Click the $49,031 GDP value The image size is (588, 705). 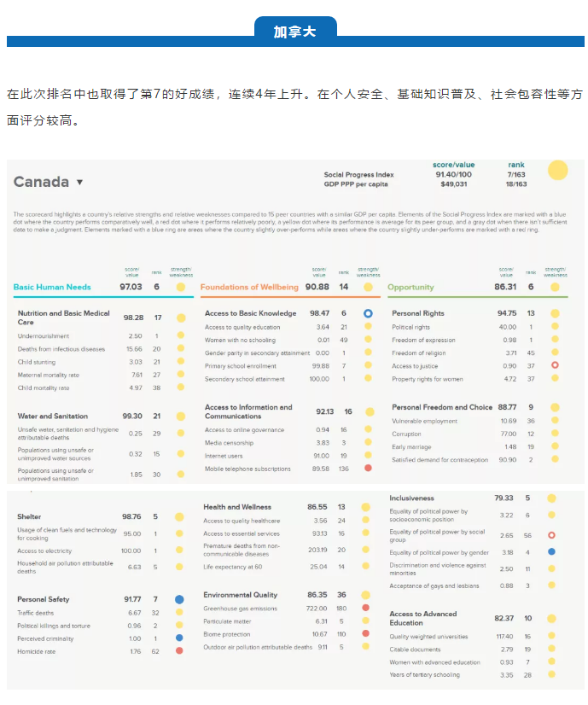[453, 184]
